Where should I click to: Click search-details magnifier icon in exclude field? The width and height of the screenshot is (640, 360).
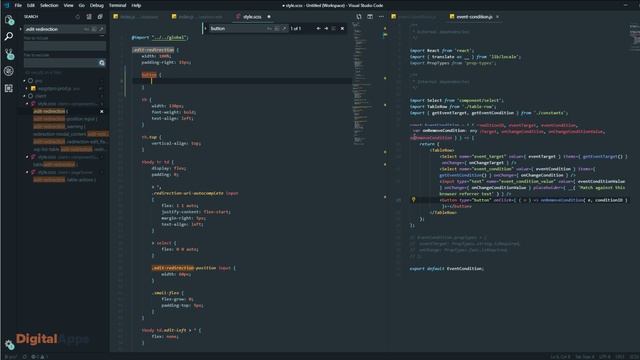click(x=102, y=63)
